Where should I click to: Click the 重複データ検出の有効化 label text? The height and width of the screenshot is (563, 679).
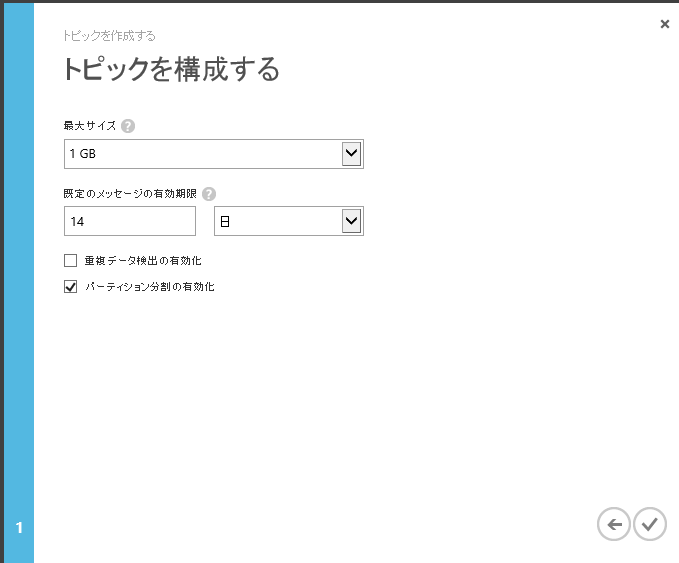(x=143, y=261)
